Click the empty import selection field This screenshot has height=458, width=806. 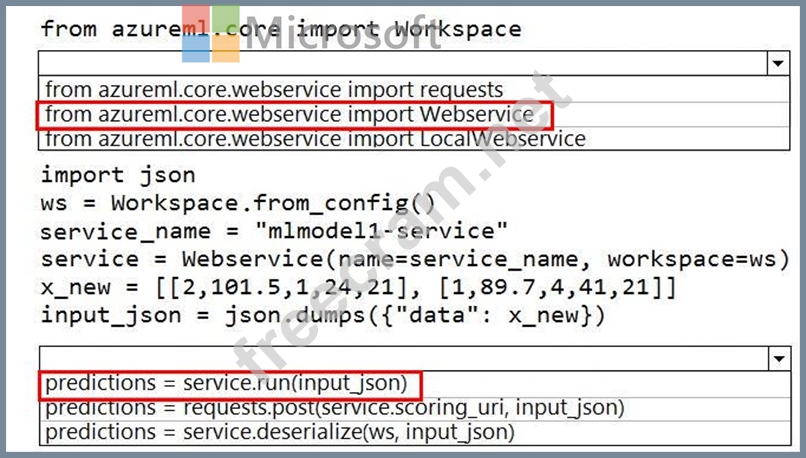pyautogui.click(x=400, y=64)
